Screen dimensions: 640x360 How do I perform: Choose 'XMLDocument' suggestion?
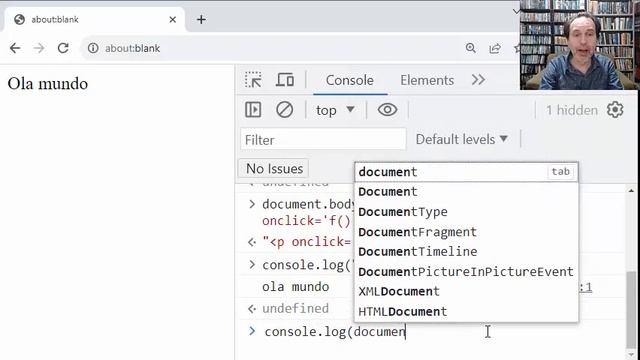[x=467, y=291]
